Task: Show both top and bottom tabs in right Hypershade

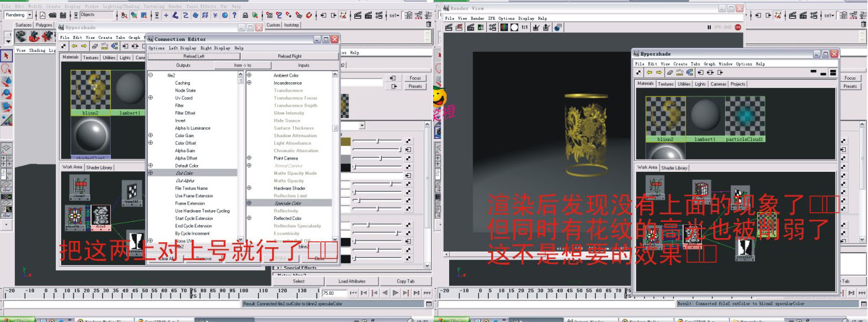Action: pyautogui.click(x=833, y=72)
